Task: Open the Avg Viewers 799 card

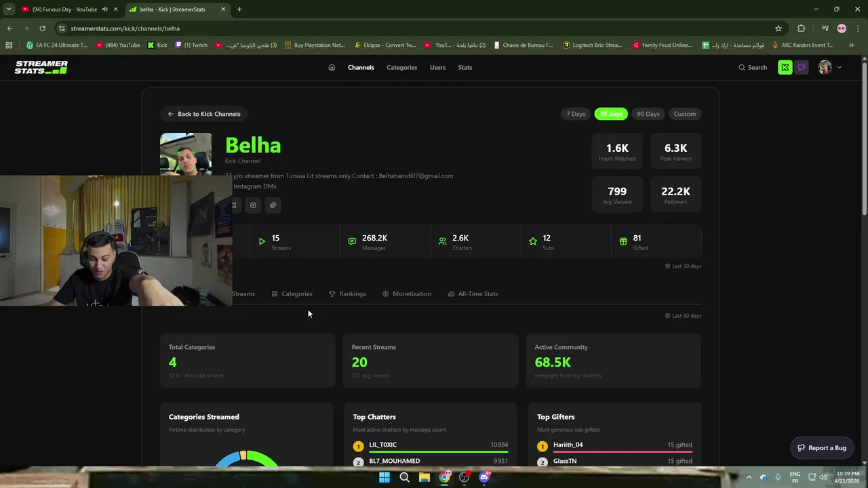Action: click(617, 195)
